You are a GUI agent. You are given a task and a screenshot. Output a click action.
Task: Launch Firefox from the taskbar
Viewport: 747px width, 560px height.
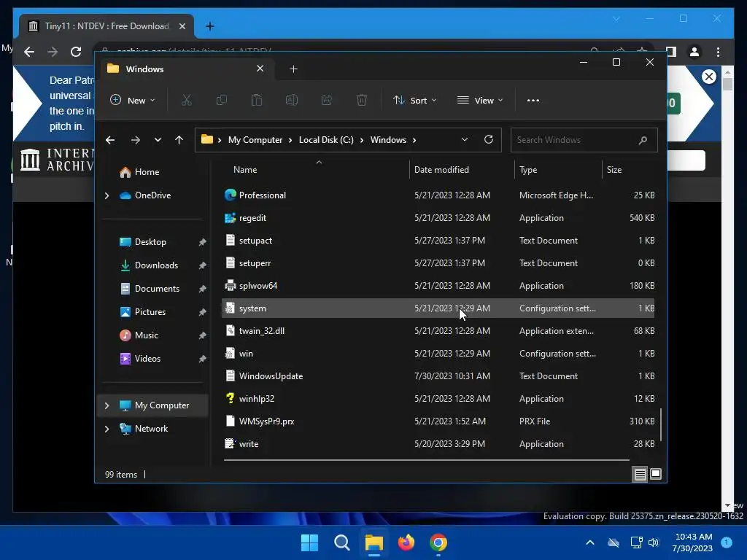(406, 542)
